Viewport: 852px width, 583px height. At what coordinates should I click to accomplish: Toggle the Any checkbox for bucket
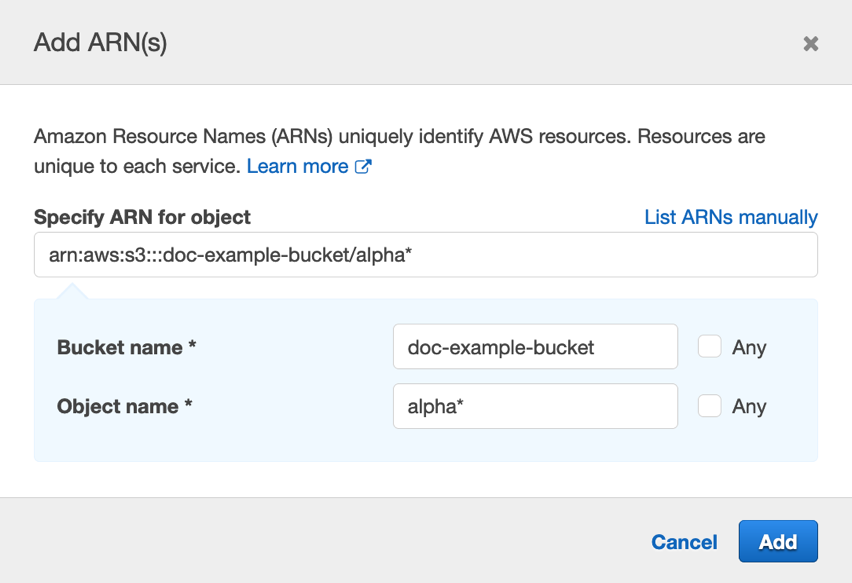pyautogui.click(x=711, y=347)
